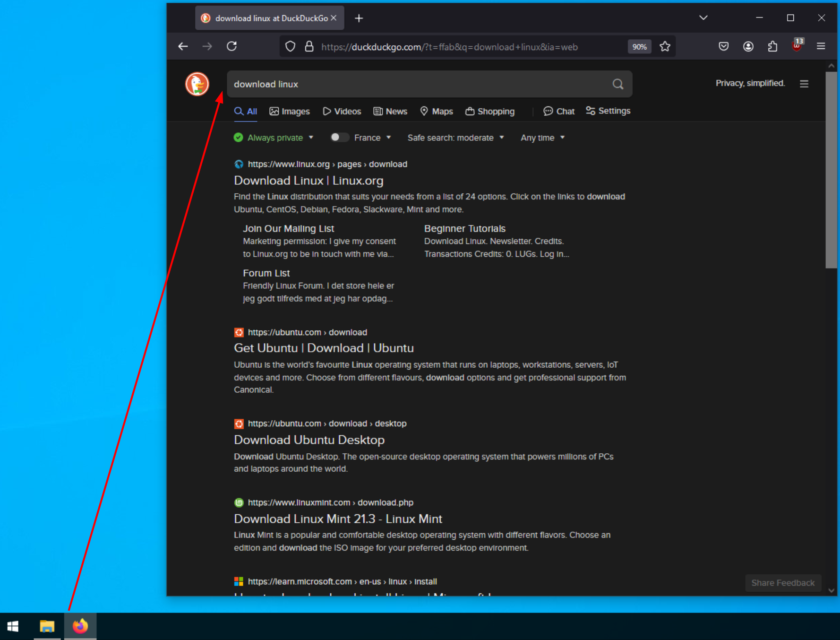The width and height of the screenshot is (840, 640).
Task: Open a new tab with the plus button
Action: 359,18
